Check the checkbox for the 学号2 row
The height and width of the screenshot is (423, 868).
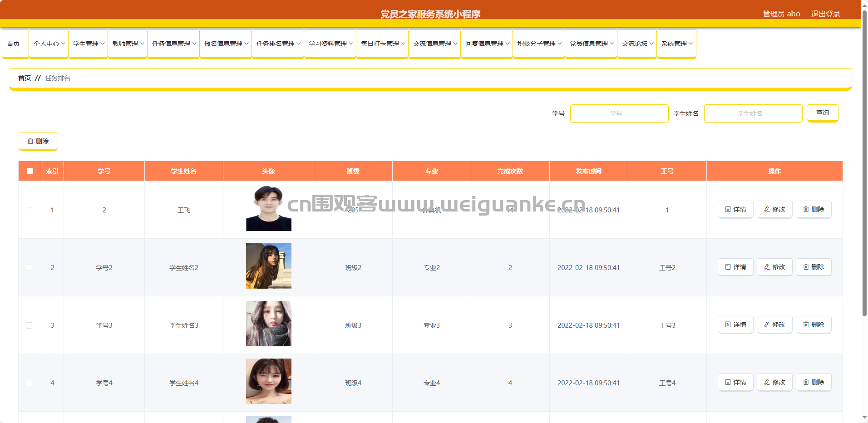pos(29,268)
